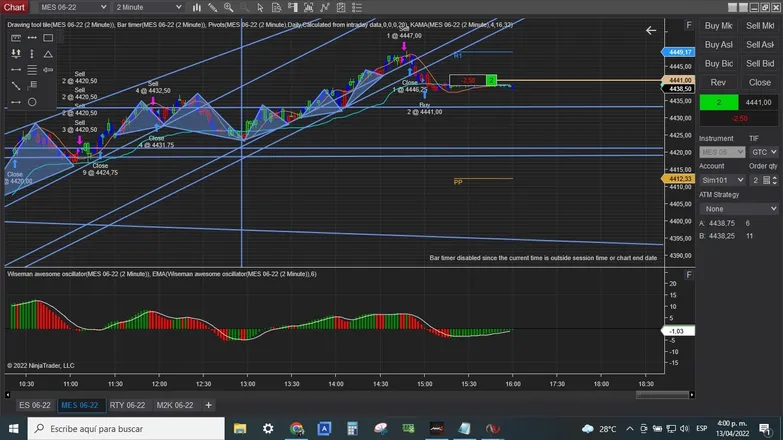This screenshot has height=440, width=783.
Task: Click the order quantity stepper arrows
Action: tap(775, 180)
